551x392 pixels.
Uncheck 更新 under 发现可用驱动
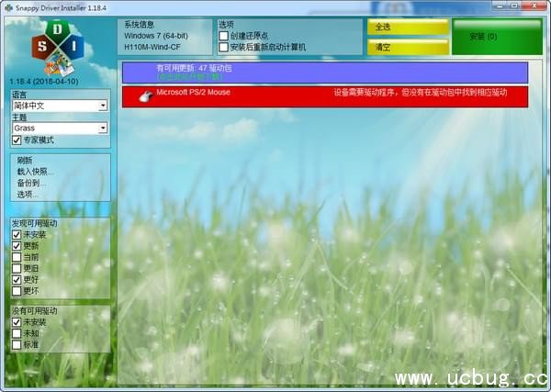[17, 246]
